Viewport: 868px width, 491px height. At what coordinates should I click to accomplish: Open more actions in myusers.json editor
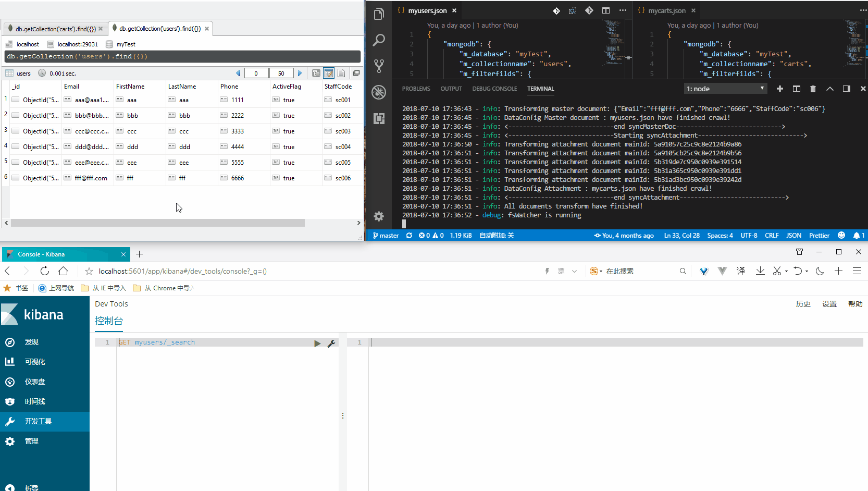pos(623,10)
